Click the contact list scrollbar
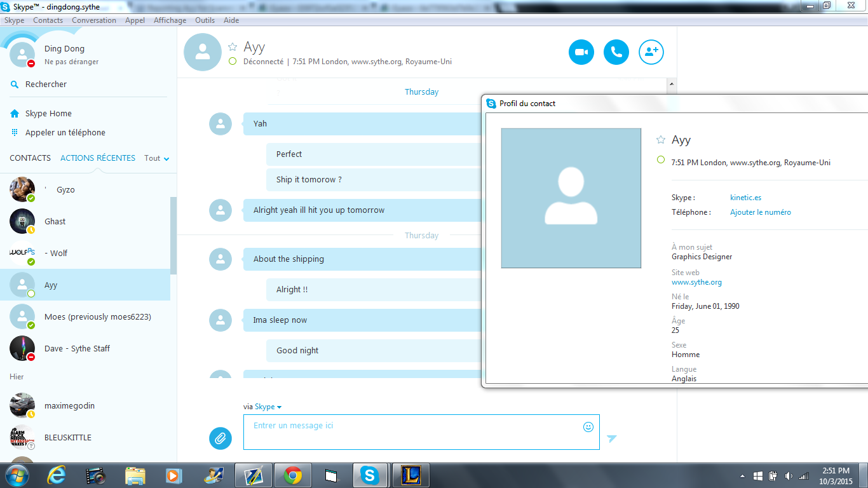868x488 pixels. [x=173, y=235]
